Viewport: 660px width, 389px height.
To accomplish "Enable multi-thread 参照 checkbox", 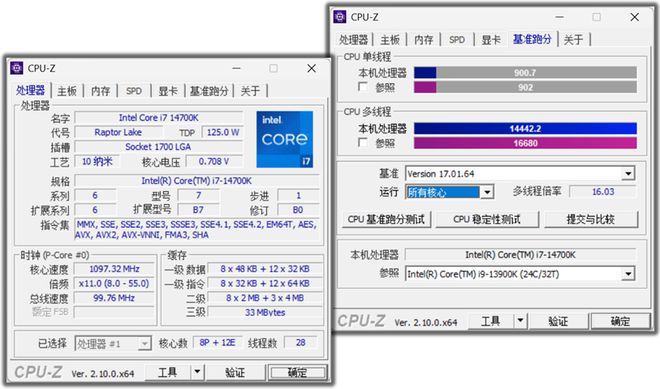I will tap(363, 143).
